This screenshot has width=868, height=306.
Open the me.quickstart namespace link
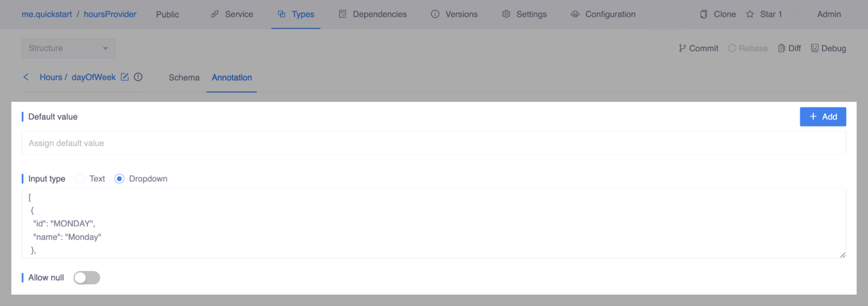47,14
